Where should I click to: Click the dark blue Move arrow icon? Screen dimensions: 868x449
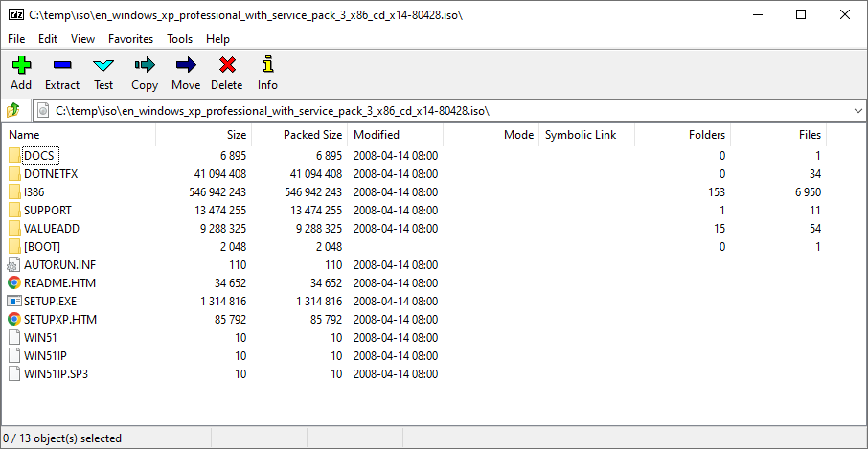click(x=186, y=65)
